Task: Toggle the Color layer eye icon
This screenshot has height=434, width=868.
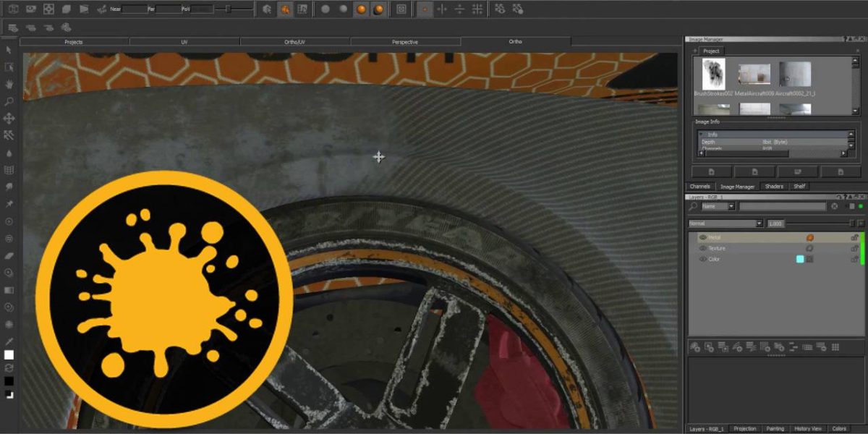Action: (702, 259)
